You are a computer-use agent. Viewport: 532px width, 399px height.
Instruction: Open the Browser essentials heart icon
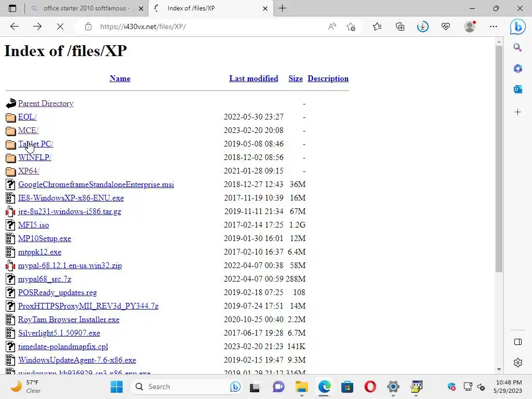click(x=446, y=26)
